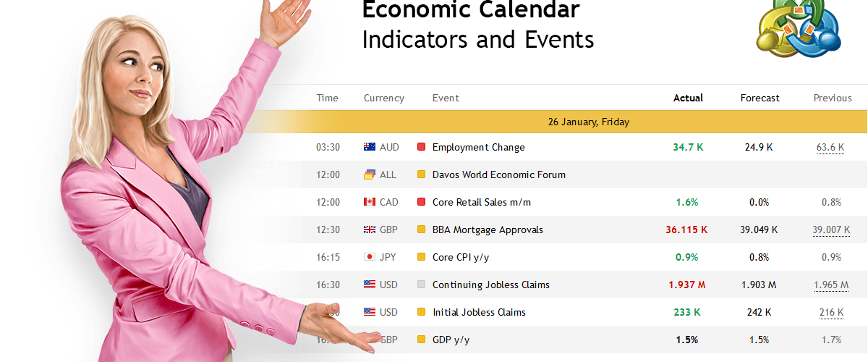Click the UK flag beside BBA Mortgage Approvals
Viewport: 868px width, 362px height.
370,230
